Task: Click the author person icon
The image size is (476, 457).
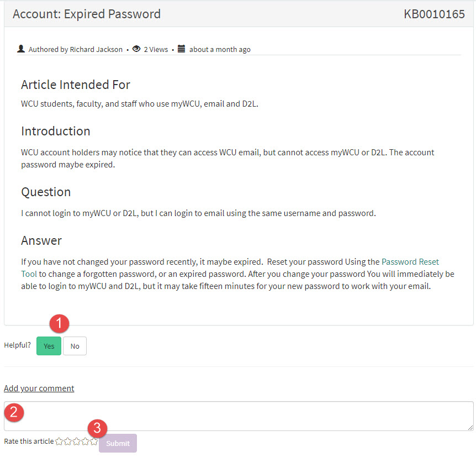Action: (x=21, y=49)
